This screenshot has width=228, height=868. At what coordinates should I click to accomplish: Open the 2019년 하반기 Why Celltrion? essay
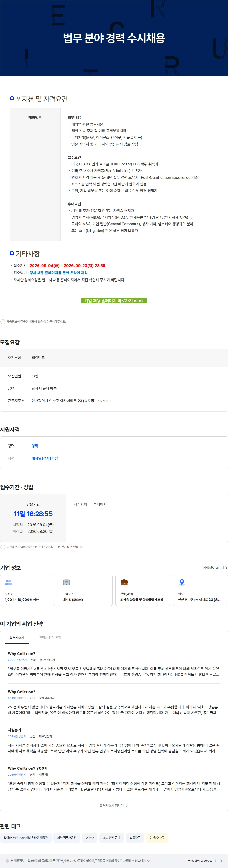click(114, 702)
